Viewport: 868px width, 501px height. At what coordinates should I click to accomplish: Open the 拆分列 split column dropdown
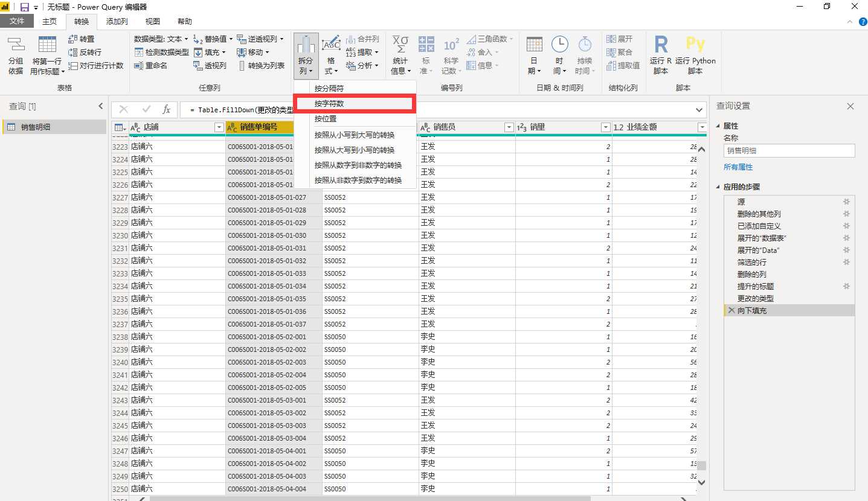tap(306, 56)
